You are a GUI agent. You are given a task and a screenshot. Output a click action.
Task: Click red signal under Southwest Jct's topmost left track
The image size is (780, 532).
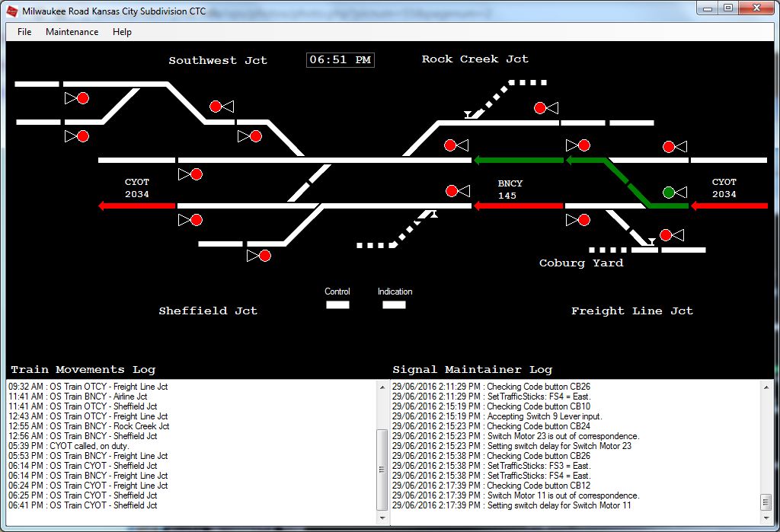click(x=82, y=98)
